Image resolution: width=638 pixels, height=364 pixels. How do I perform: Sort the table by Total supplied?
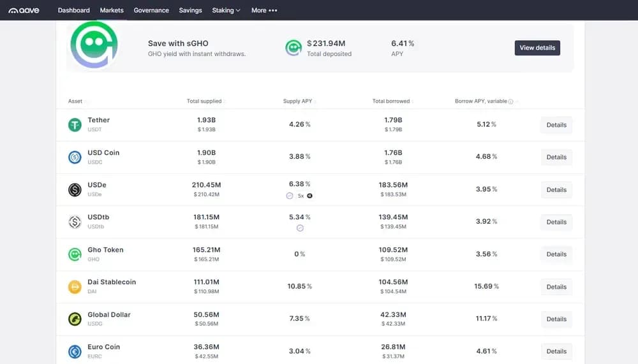[204, 101]
